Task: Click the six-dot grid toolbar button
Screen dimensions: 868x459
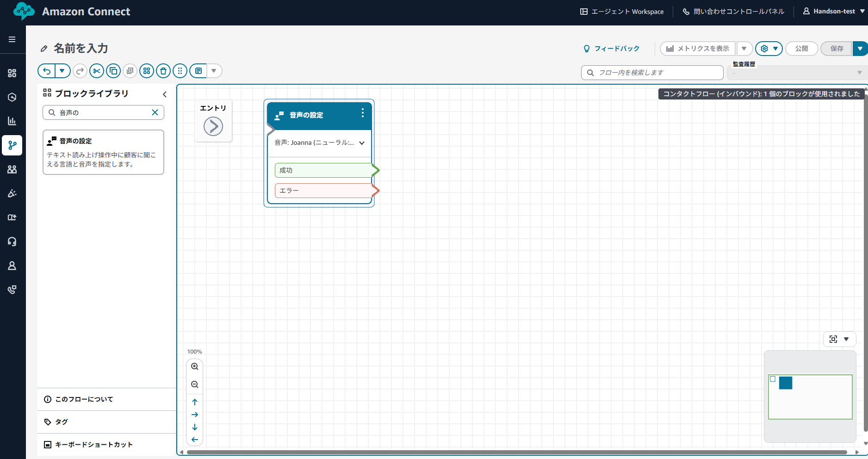Action: [x=180, y=71]
